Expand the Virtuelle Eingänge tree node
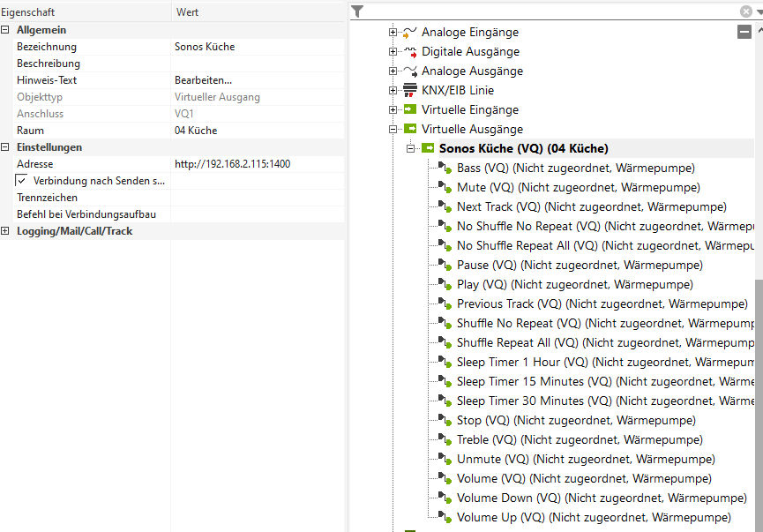763x532 pixels. [393, 110]
